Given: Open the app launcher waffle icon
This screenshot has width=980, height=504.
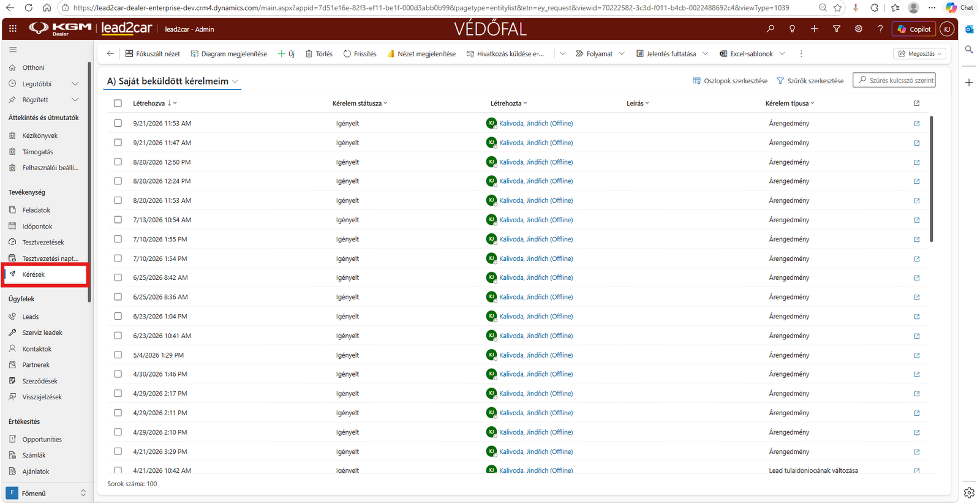Looking at the screenshot, I should tap(13, 29).
